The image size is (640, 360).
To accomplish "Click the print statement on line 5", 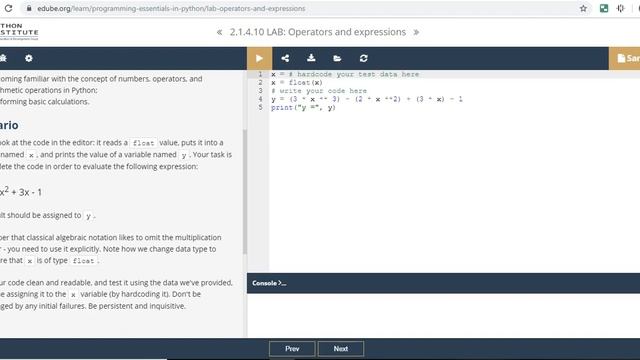I will pos(303,108).
